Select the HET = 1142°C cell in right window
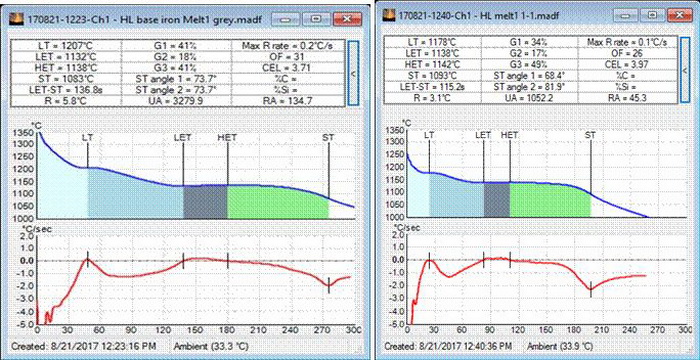The height and width of the screenshot is (360, 700). click(x=432, y=64)
